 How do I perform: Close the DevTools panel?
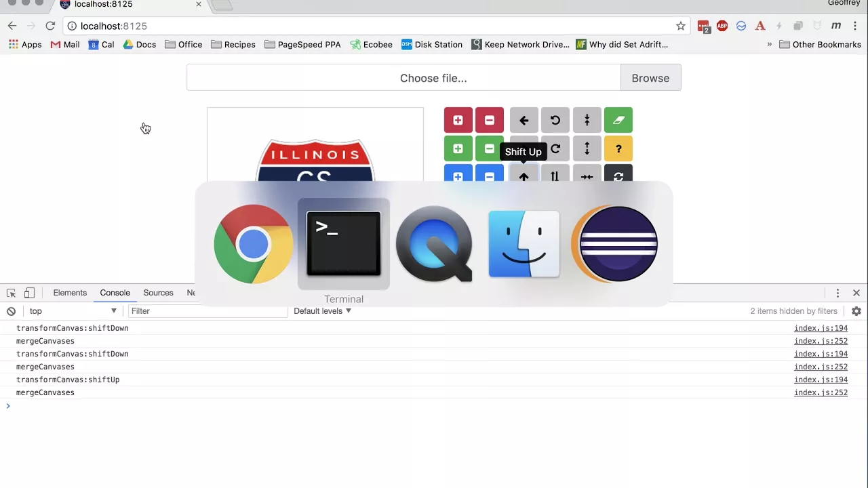(x=856, y=293)
